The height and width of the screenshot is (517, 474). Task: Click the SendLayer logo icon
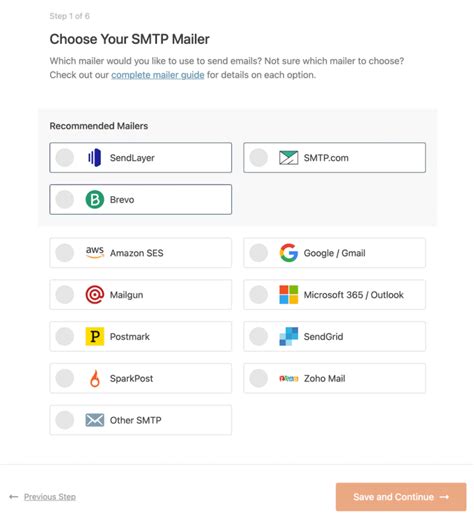[95, 158]
